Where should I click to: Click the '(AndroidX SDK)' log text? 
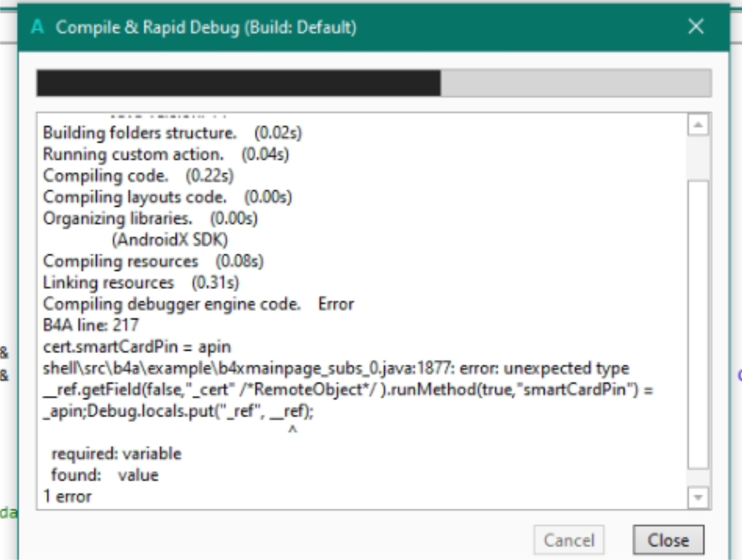170,240
